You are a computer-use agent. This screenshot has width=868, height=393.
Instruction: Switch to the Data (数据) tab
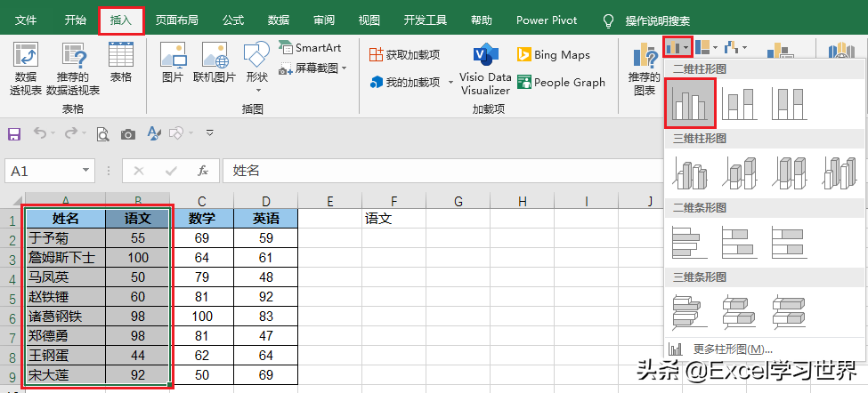pos(279,20)
